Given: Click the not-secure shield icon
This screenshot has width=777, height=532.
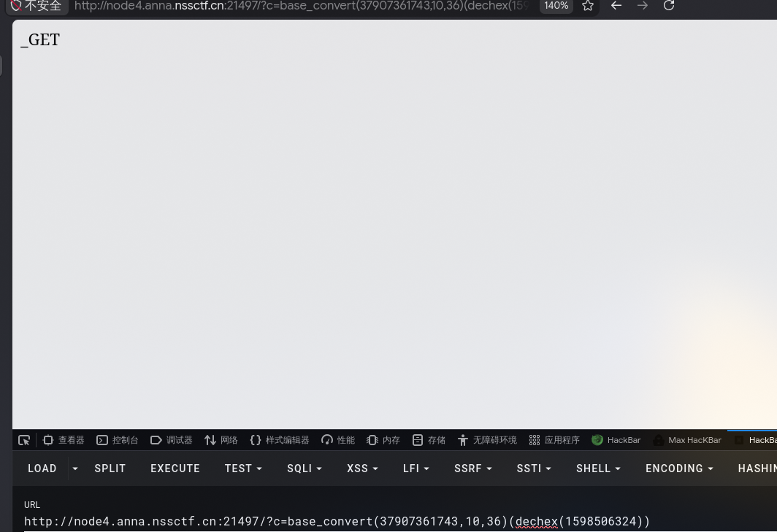Looking at the screenshot, I should click(16, 6).
